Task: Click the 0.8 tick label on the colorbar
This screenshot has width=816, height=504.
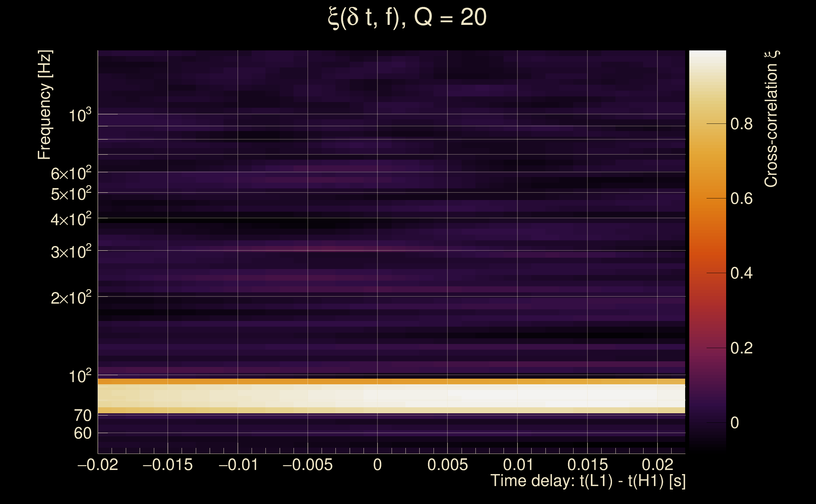Action: pyautogui.click(x=741, y=124)
